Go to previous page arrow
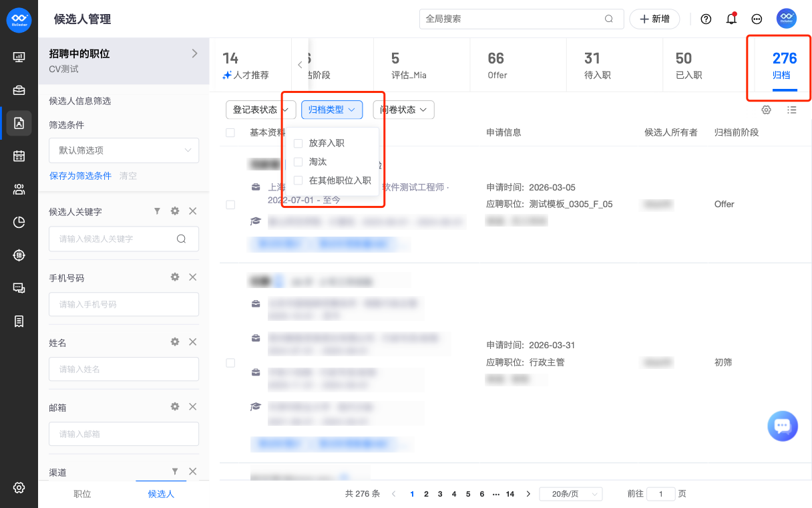The height and width of the screenshot is (508, 812). tap(393, 494)
